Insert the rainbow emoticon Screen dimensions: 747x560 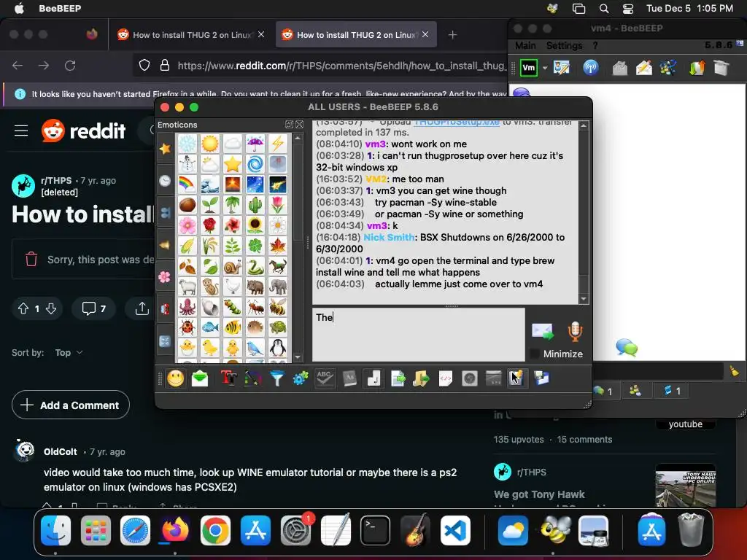click(187, 184)
